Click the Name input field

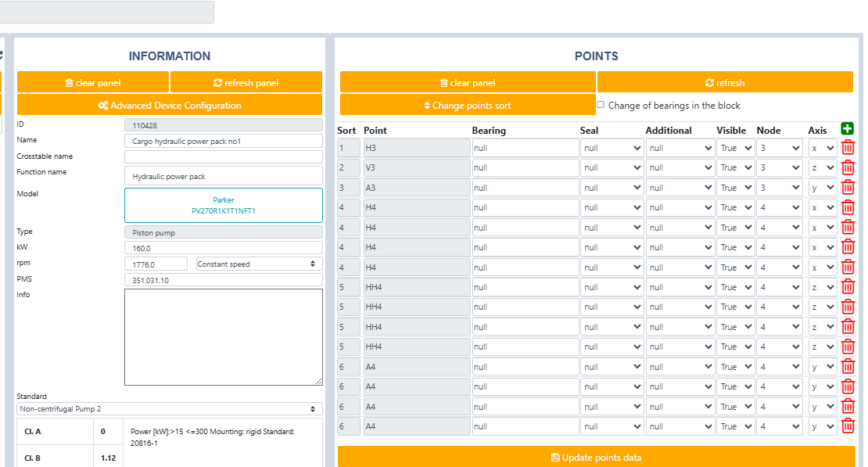tap(224, 141)
